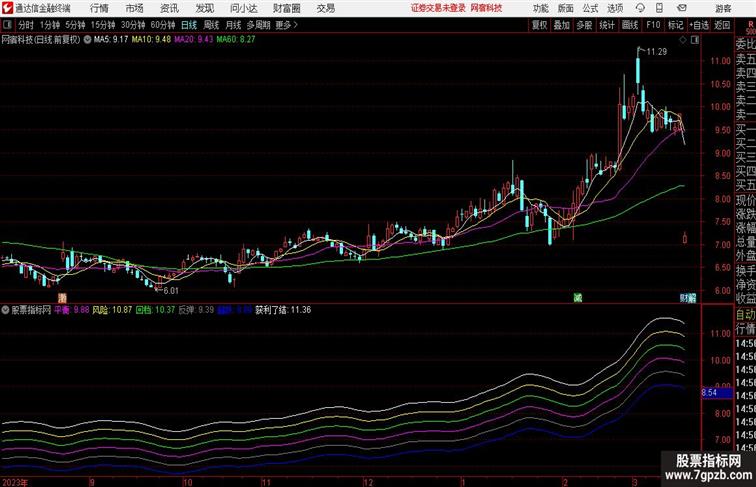The height and width of the screenshot is (487, 756).
Task: Switch to 周线 weekly period tab
Action: tap(211, 25)
